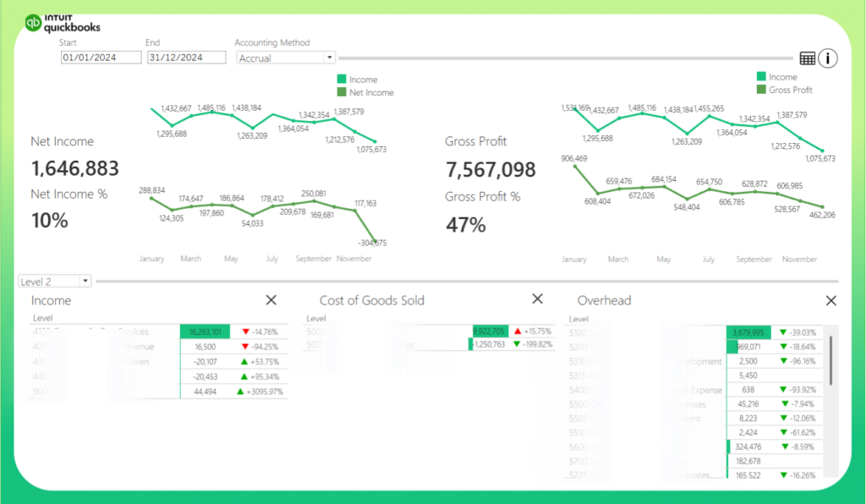Screen dimensions: 866x504
Task: Click the red down arrow beside -14.76%
Action: click(x=246, y=332)
